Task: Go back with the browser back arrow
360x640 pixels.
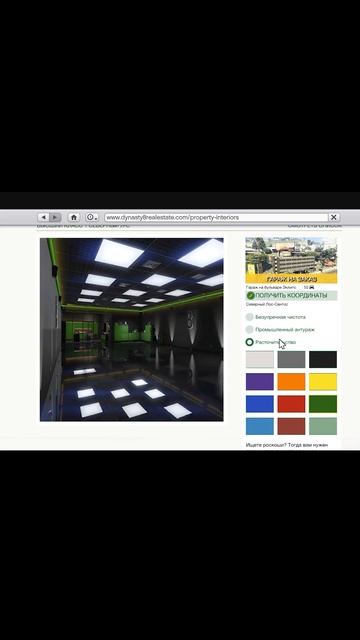Action: [x=44, y=218]
